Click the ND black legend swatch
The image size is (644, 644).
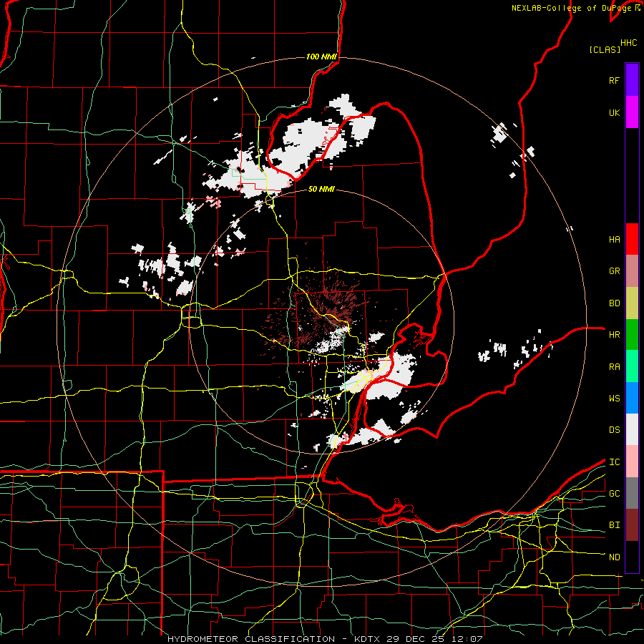632,557
